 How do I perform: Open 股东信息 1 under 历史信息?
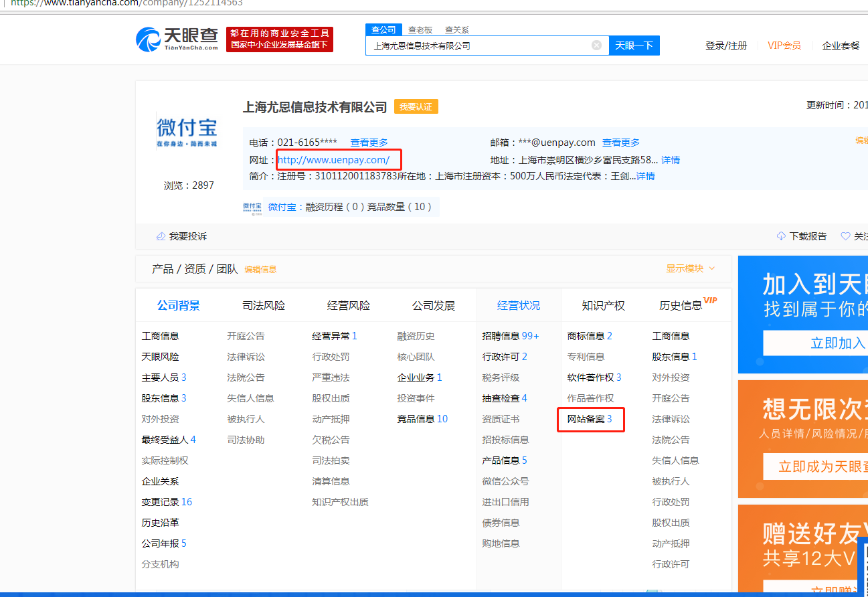(675, 357)
